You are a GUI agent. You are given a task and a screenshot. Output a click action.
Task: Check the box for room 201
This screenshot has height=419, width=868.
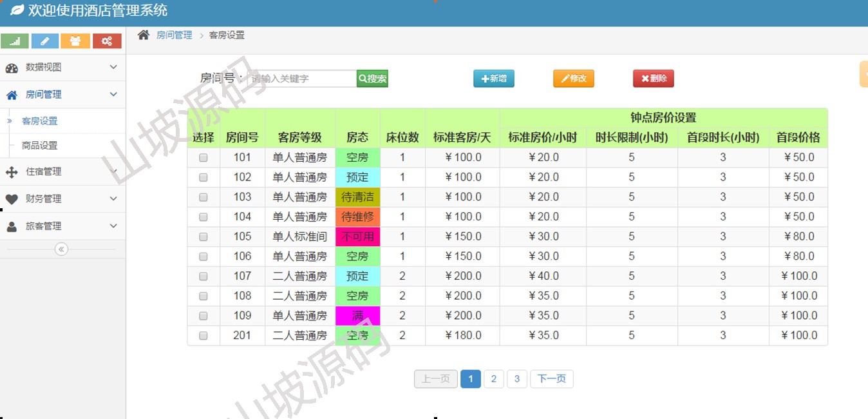click(x=203, y=336)
